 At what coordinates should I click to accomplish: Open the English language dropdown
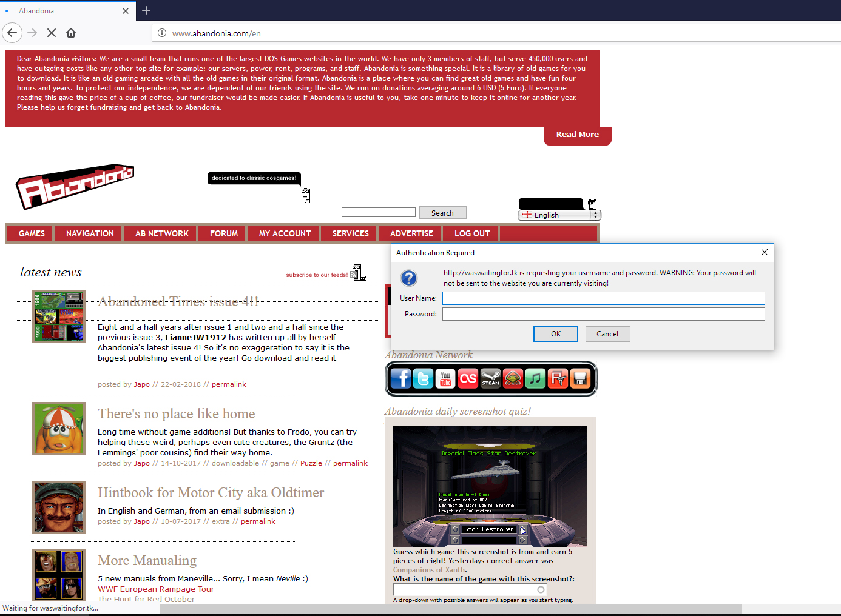[559, 215]
